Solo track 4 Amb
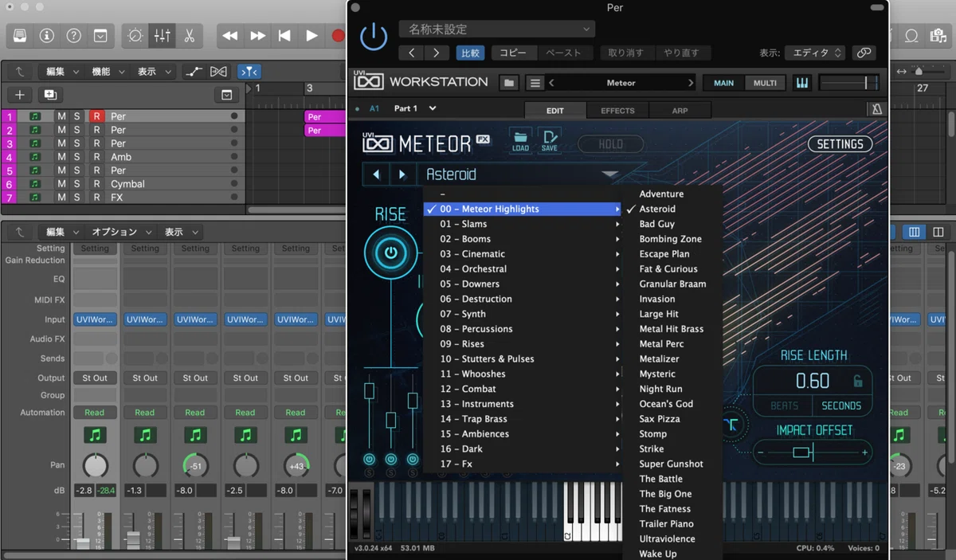This screenshot has height=560, width=956. 77,157
